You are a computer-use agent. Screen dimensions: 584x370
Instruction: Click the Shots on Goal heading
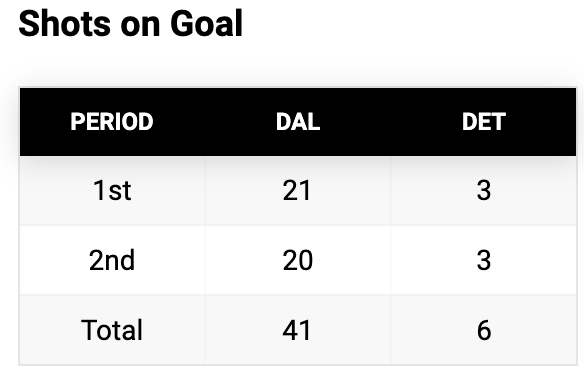(131, 23)
